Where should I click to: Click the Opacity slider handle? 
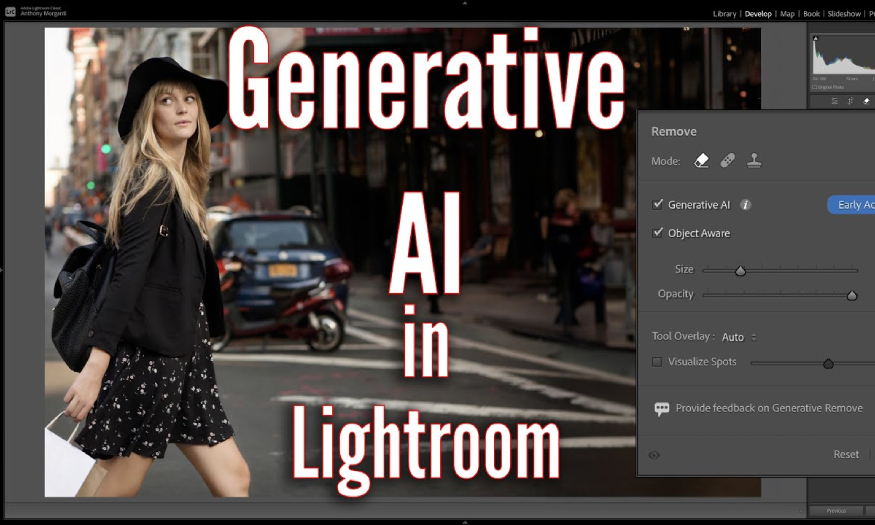click(x=852, y=296)
